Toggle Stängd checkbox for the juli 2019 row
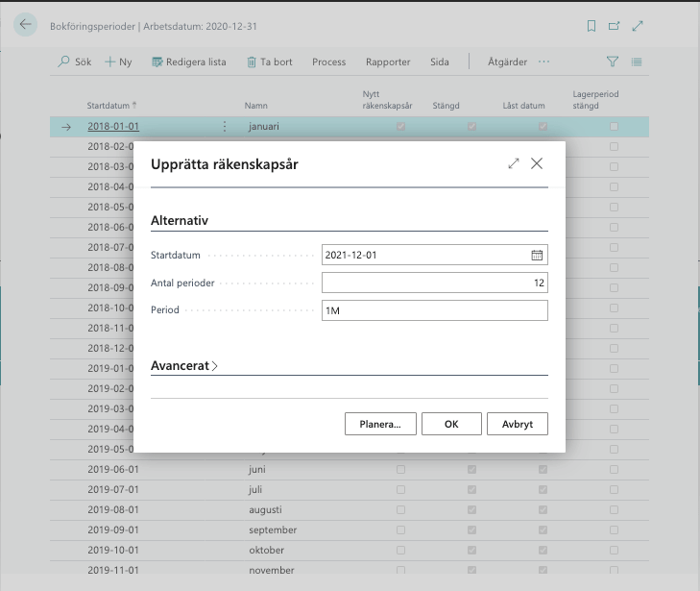This screenshot has height=591, width=700. point(471,489)
